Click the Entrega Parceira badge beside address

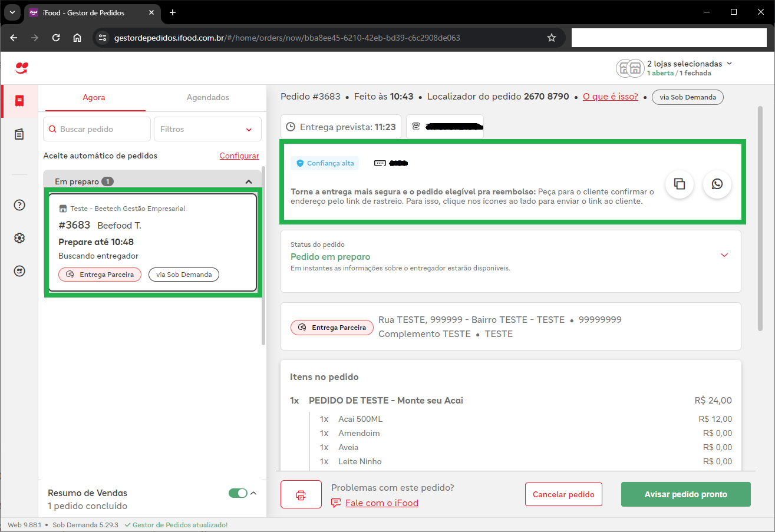332,328
